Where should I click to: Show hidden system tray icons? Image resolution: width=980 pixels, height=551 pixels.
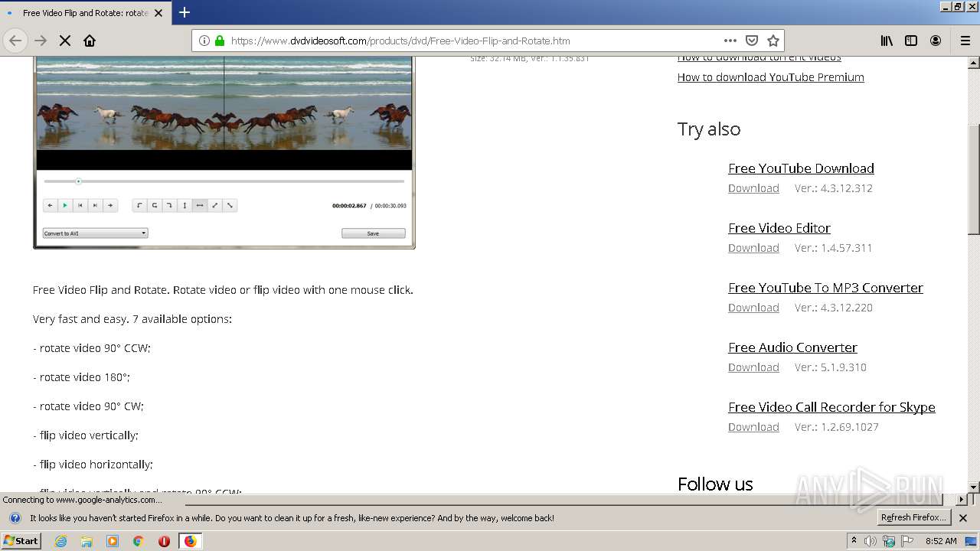(854, 541)
